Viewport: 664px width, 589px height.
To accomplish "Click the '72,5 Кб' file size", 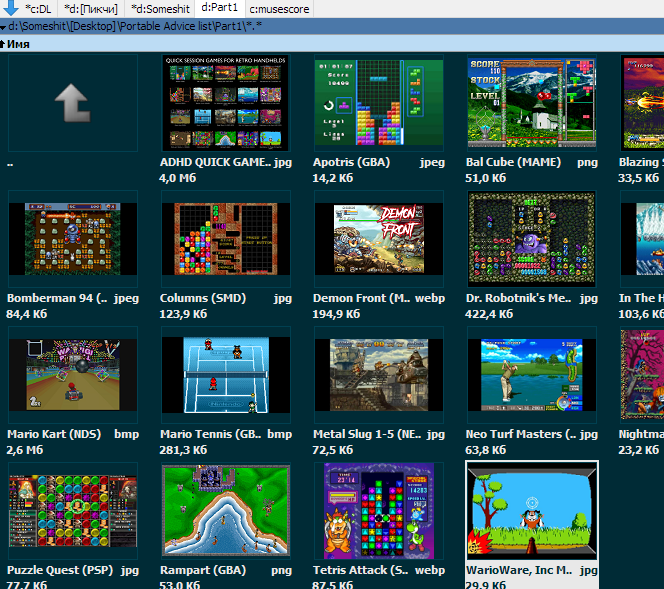I will click(x=333, y=450).
